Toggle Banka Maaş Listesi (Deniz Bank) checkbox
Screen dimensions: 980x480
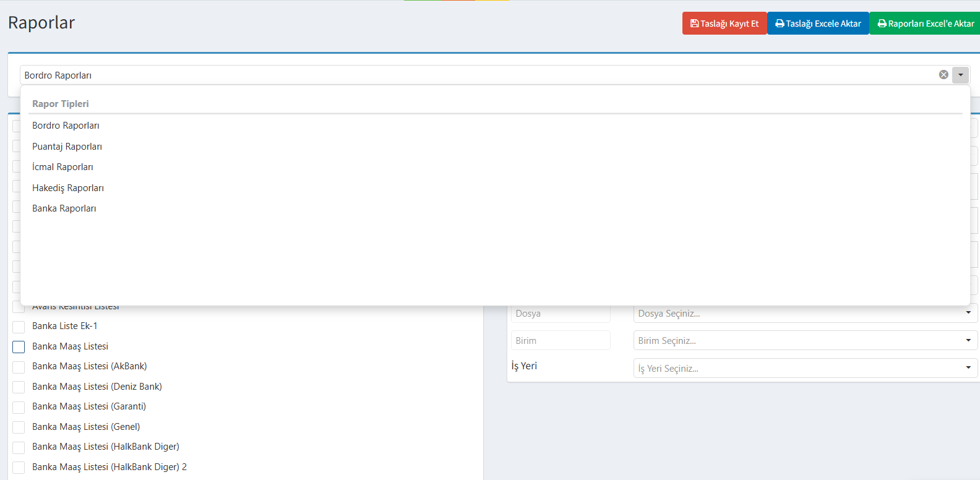(19, 387)
